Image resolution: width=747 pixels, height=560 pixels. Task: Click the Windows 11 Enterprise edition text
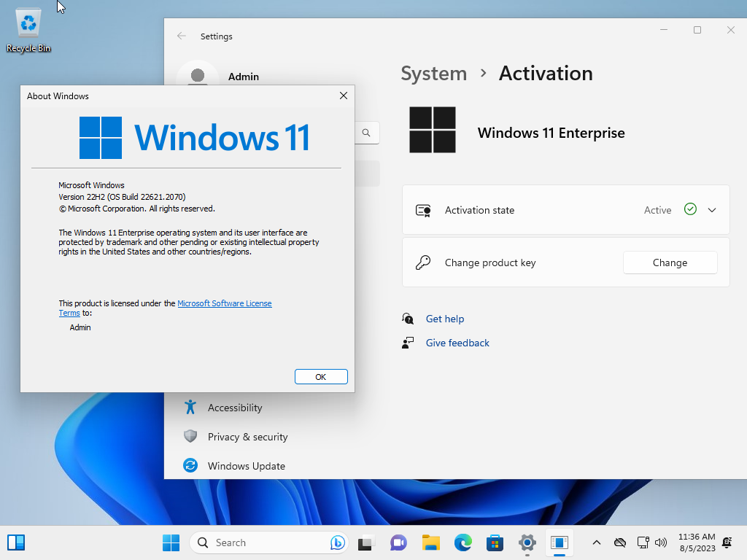point(551,133)
